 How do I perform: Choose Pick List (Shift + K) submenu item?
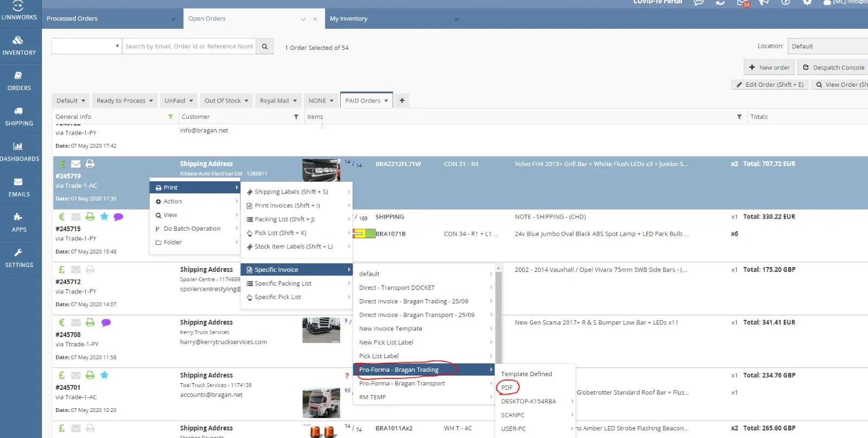(296, 233)
